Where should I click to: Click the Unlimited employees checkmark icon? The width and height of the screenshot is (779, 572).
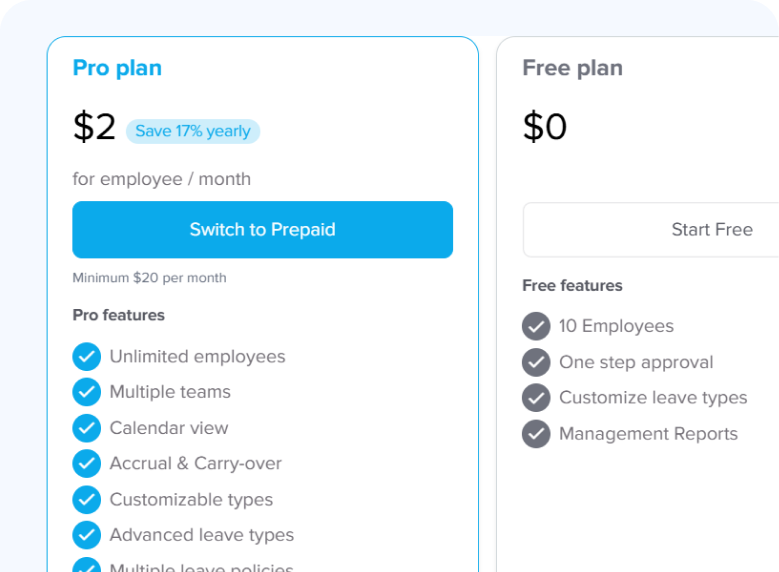pos(87,357)
